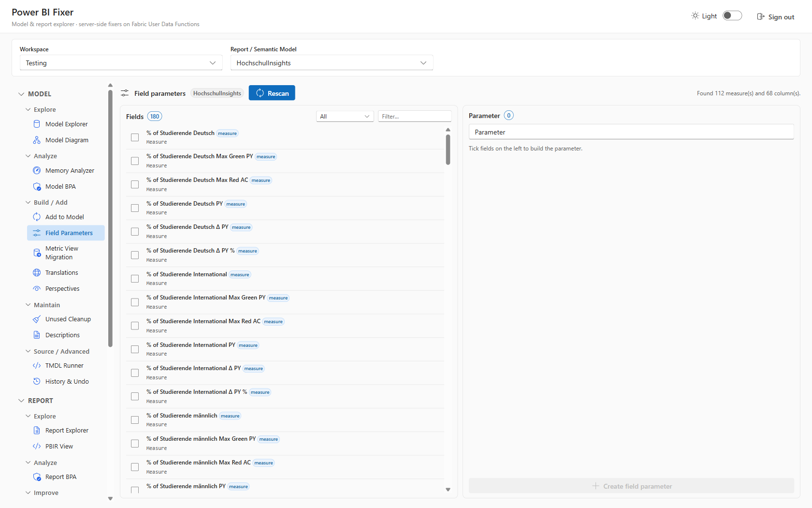Click the Report Explorer icon
The width and height of the screenshot is (812, 508).
[37, 430]
